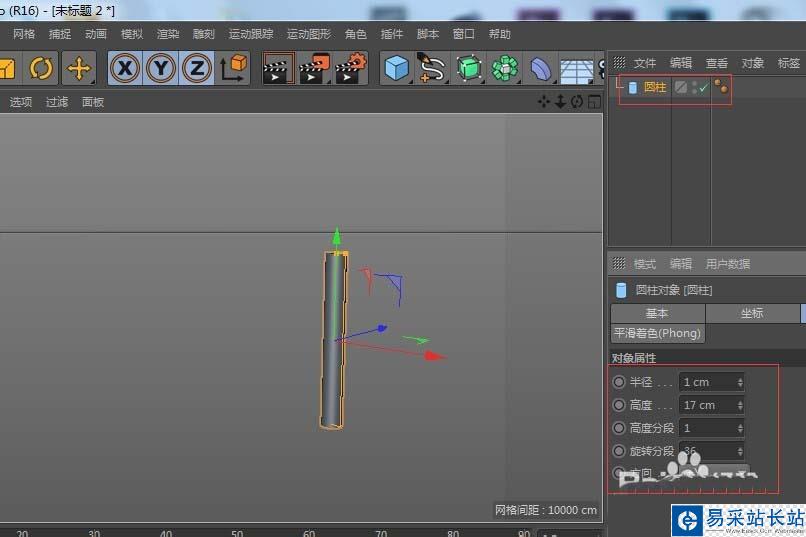806x537 pixels.
Task: Open Object Manager 标签 menu
Action: [x=789, y=63]
